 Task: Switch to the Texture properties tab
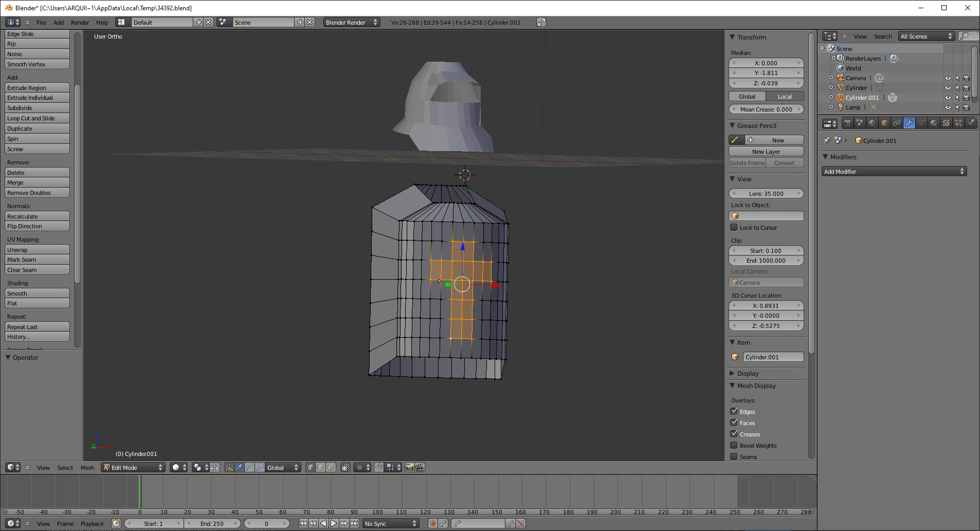[x=946, y=123]
